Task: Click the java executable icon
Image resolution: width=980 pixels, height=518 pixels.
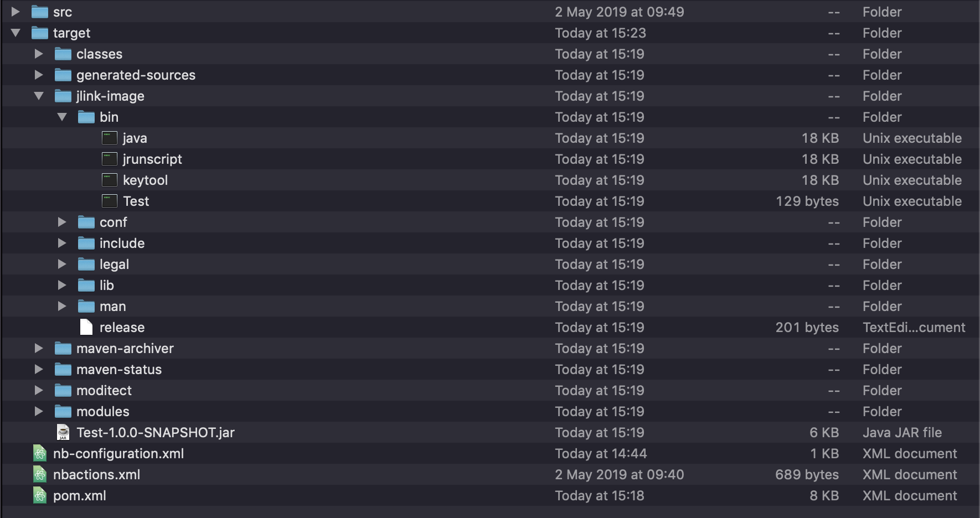Action: point(110,138)
